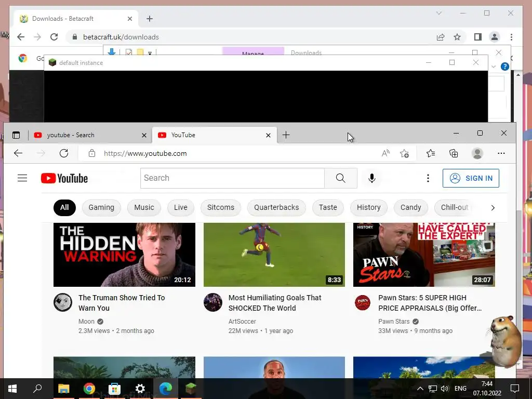The width and height of the screenshot is (532, 399).
Task: Click the Edge back arrow
Action: coord(18,153)
